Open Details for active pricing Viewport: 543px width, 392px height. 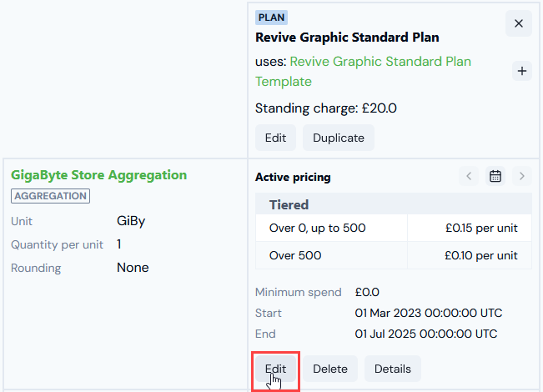(393, 369)
